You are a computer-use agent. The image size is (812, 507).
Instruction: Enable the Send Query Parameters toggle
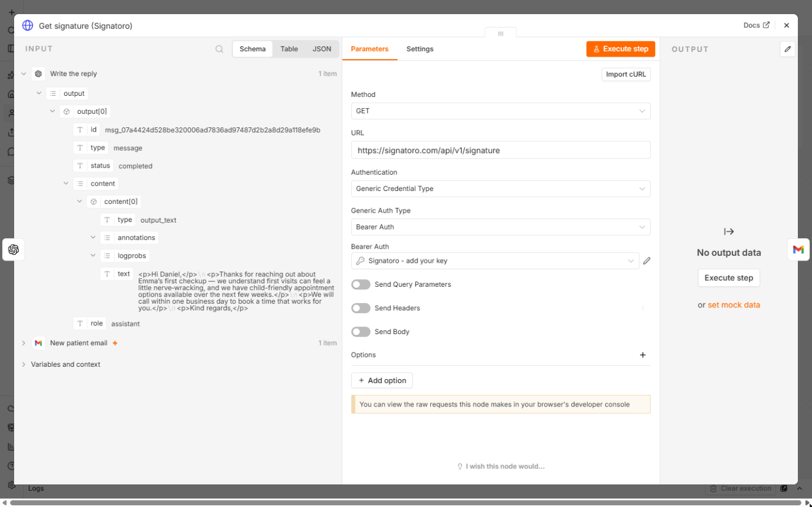tap(361, 284)
